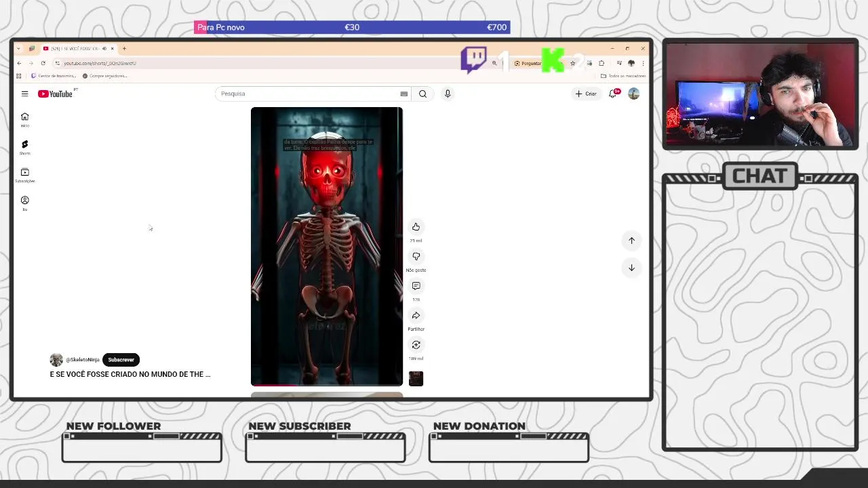868x488 pixels.
Task: Click the Criar button
Action: [x=586, y=94]
